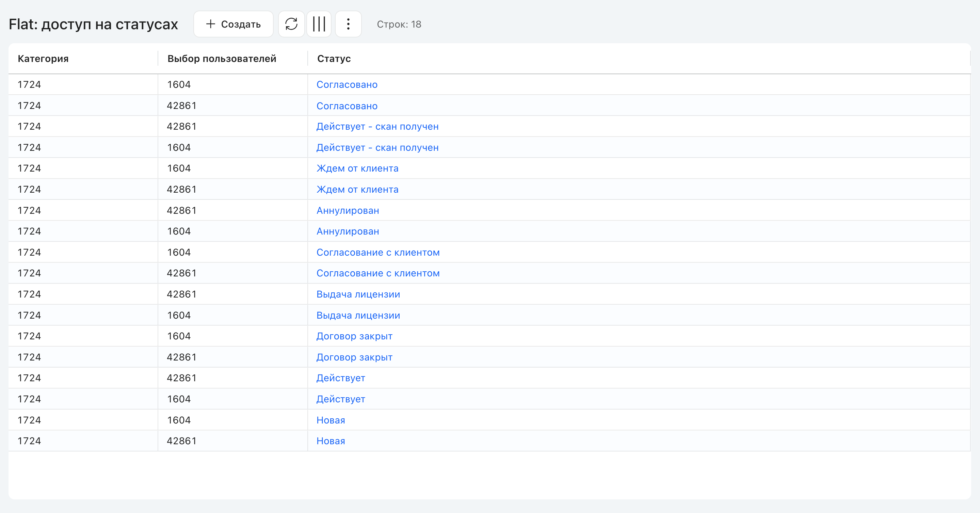This screenshot has height=513, width=980.
Task: Sort by the Категория column header
Action: [x=43, y=59]
